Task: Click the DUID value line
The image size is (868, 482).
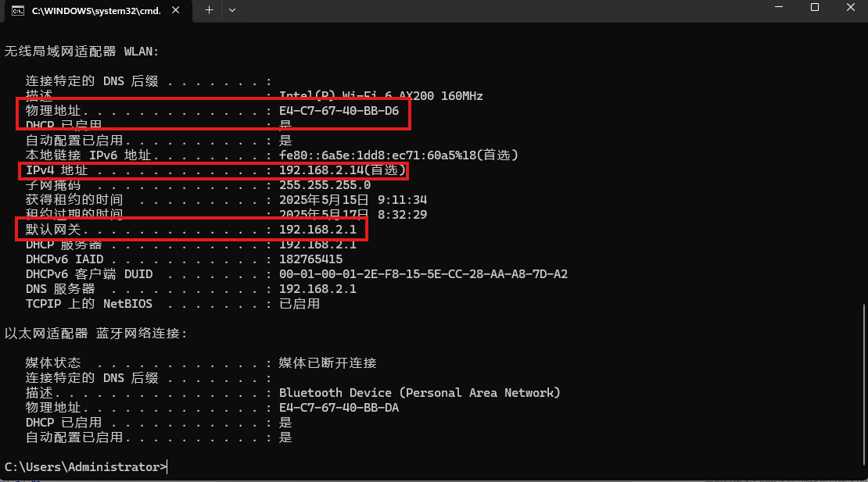Action: pyautogui.click(x=424, y=274)
